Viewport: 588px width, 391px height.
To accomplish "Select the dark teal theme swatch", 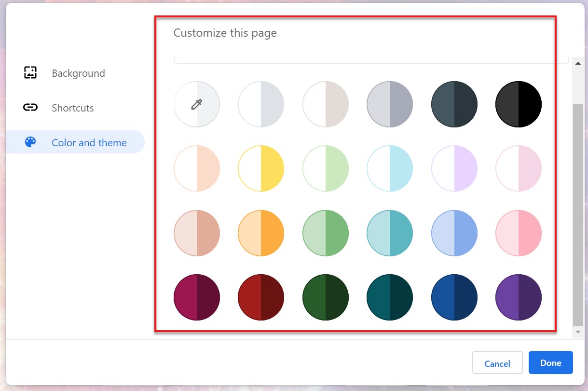I will coord(390,297).
